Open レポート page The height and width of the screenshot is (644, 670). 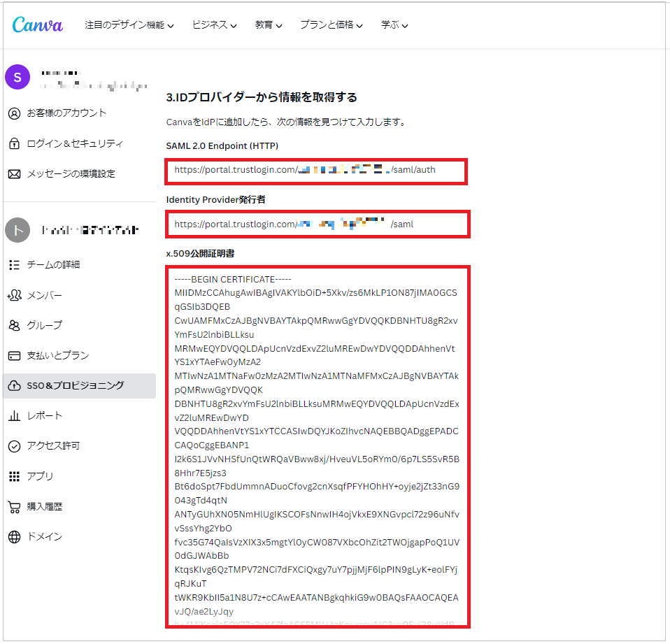pyautogui.click(x=45, y=416)
